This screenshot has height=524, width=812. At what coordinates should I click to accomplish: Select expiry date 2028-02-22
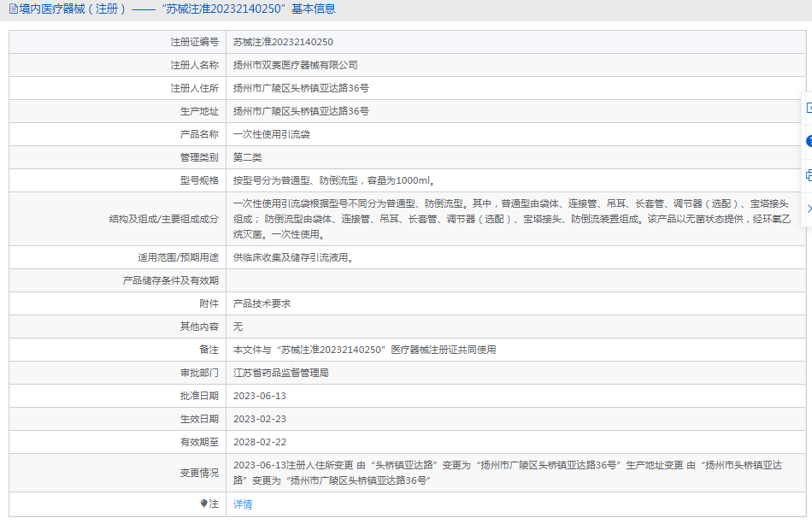260,442
